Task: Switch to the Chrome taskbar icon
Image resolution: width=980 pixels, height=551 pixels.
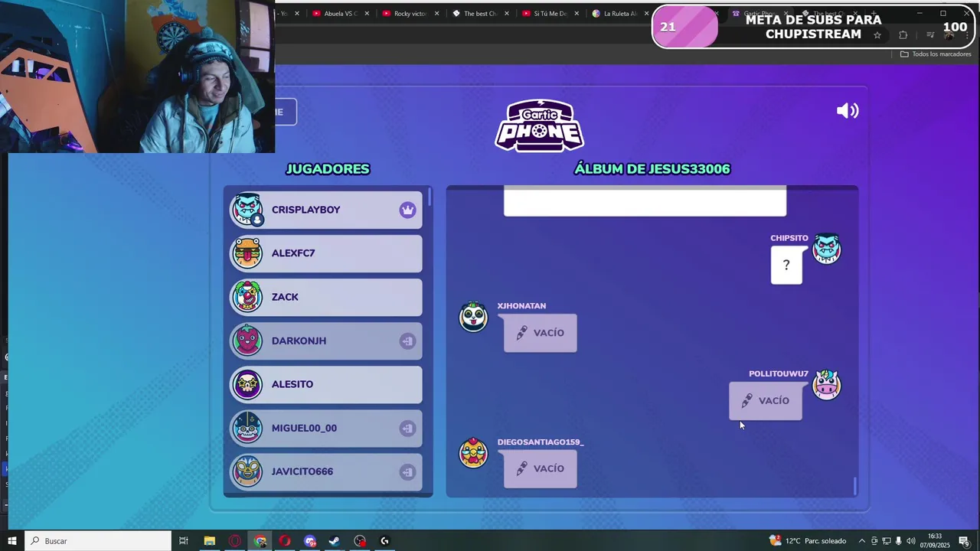Action: click(x=260, y=541)
